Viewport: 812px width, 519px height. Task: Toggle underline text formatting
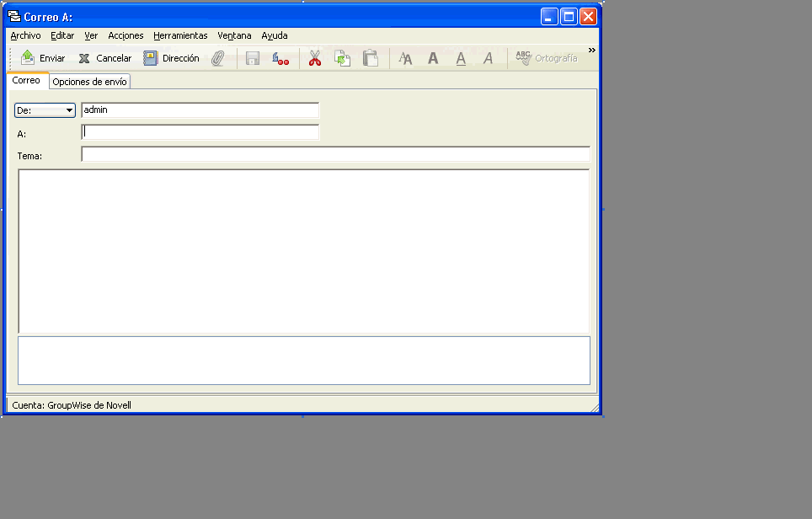pyautogui.click(x=461, y=58)
